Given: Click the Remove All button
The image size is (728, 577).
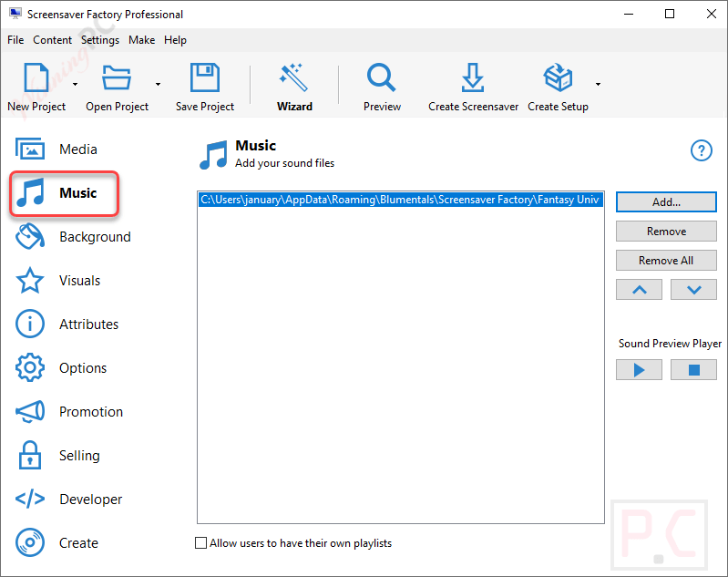Looking at the screenshot, I should click(666, 261).
